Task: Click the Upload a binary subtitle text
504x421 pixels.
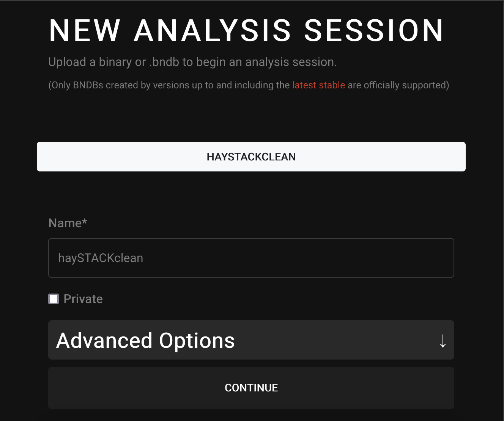Action: tap(192, 62)
